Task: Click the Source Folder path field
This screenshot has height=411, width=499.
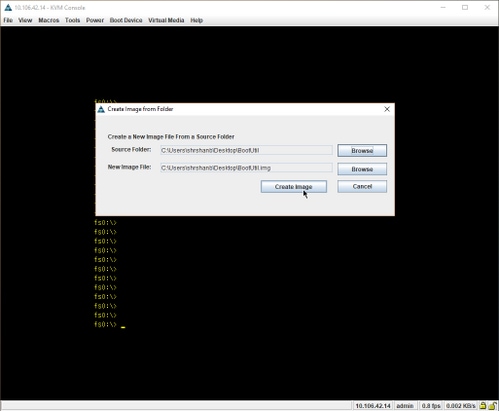Action: tap(246, 150)
